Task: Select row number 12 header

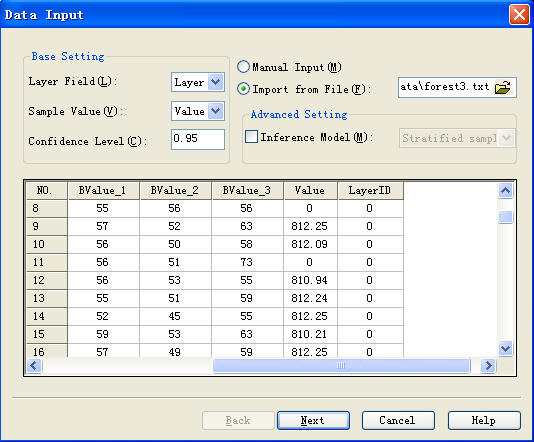Action: tap(47, 280)
